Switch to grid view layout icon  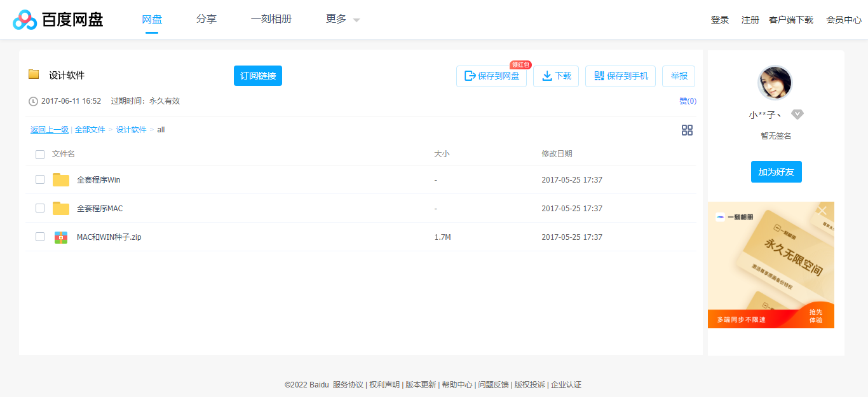pos(687,130)
